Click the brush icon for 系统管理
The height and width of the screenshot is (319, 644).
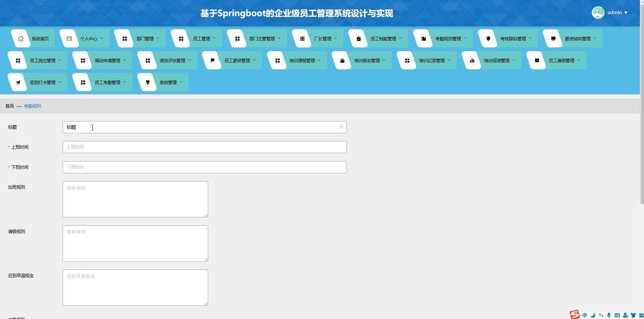click(x=148, y=82)
